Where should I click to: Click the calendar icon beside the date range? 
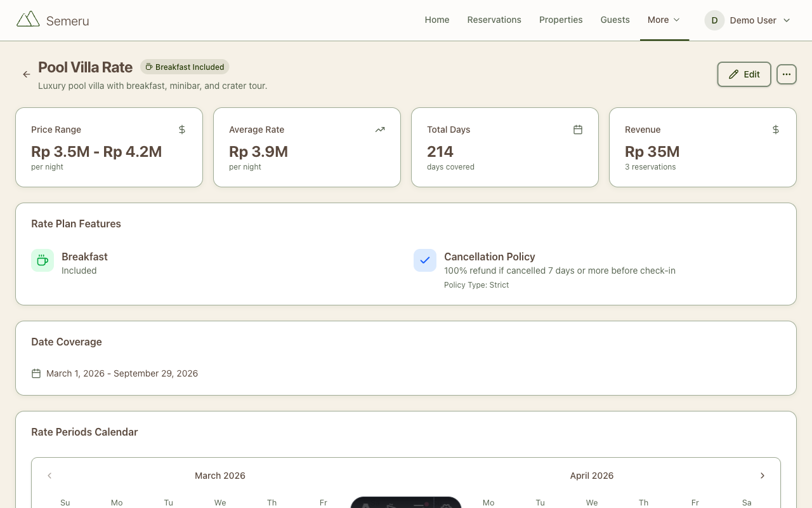pos(36,373)
